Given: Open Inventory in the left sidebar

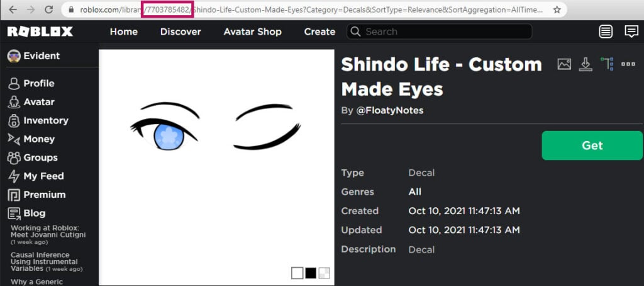Looking at the screenshot, I should click(x=45, y=120).
